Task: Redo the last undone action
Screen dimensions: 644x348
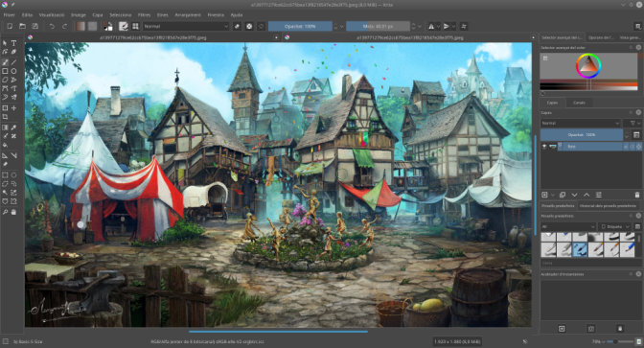Action: 65,26
